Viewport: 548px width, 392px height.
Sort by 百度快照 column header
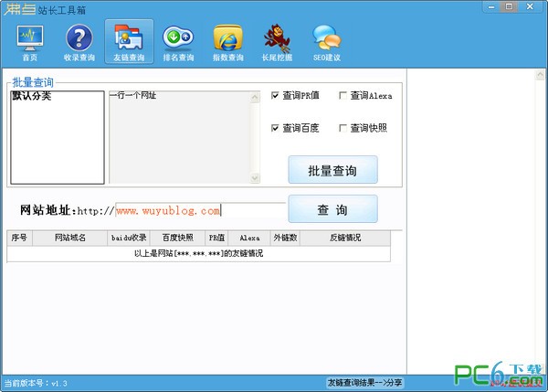[x=177, y=238]
